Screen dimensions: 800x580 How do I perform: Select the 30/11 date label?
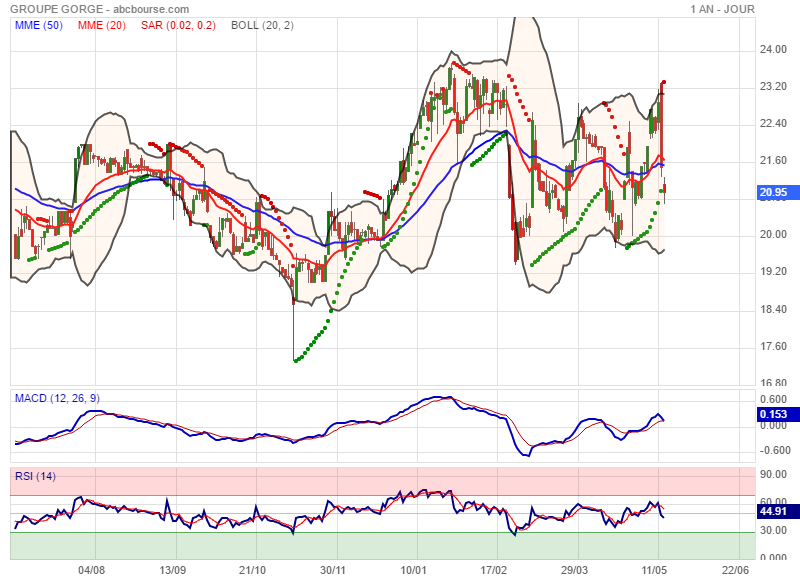click(x=333, y=570)
